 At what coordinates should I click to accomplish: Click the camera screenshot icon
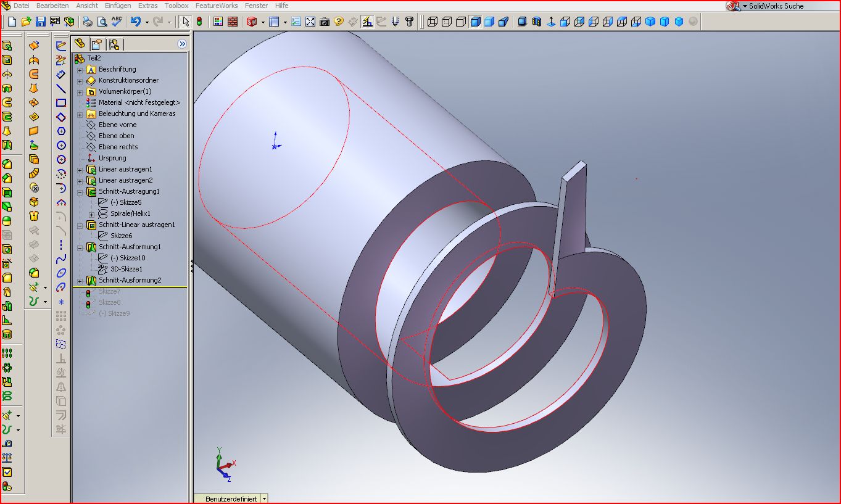click(x=324, y=22)
